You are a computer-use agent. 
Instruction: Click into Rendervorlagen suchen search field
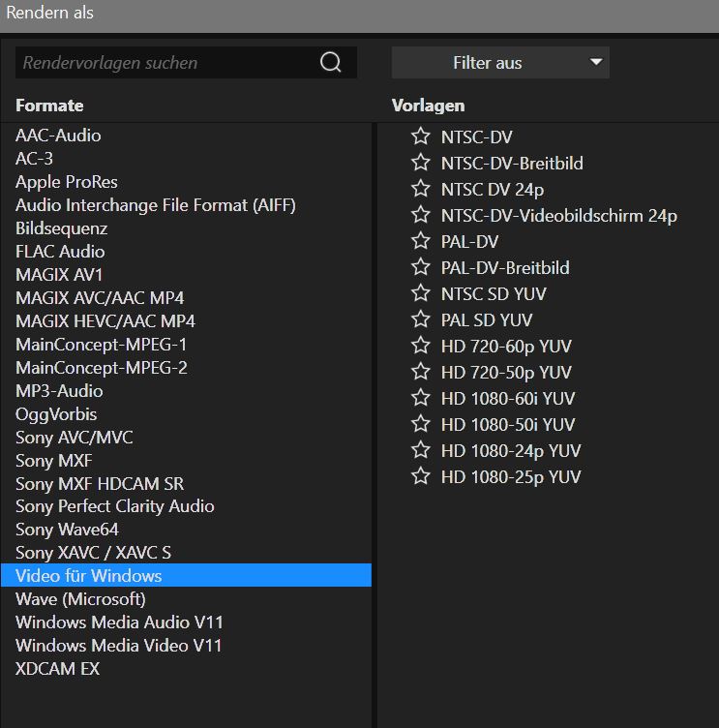165,63
